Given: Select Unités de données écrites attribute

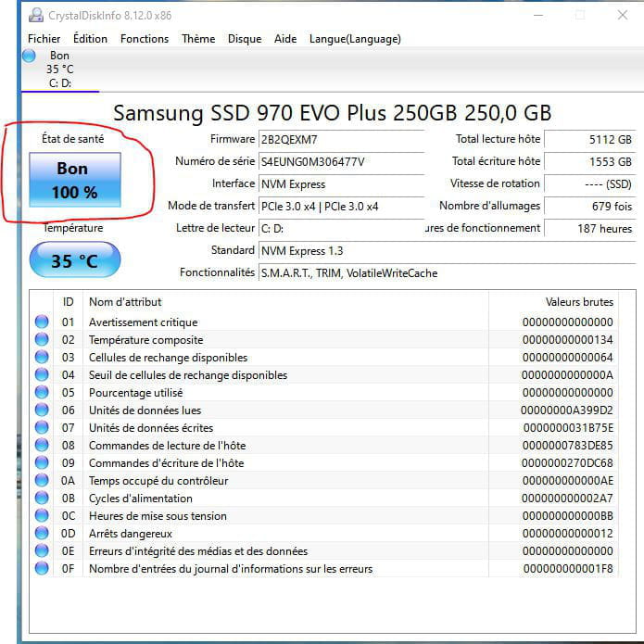Looking at the screenshot, I should pos(151,428).
